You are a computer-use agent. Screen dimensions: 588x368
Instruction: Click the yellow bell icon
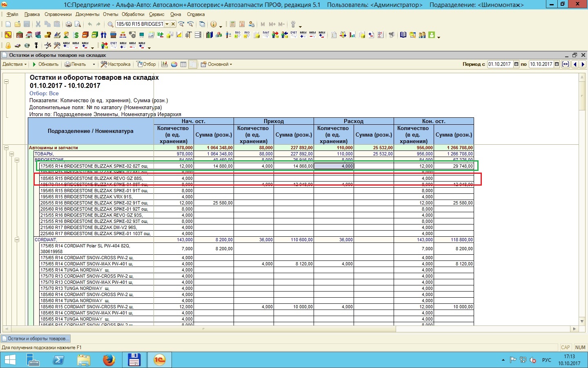click(x=8, y=45)
